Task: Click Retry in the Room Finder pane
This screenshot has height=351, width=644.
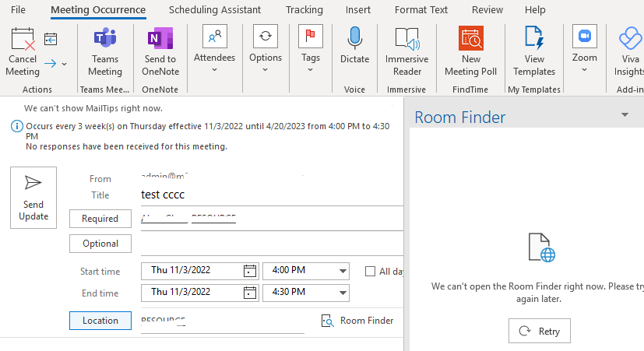Action: (x=540, y=331)
